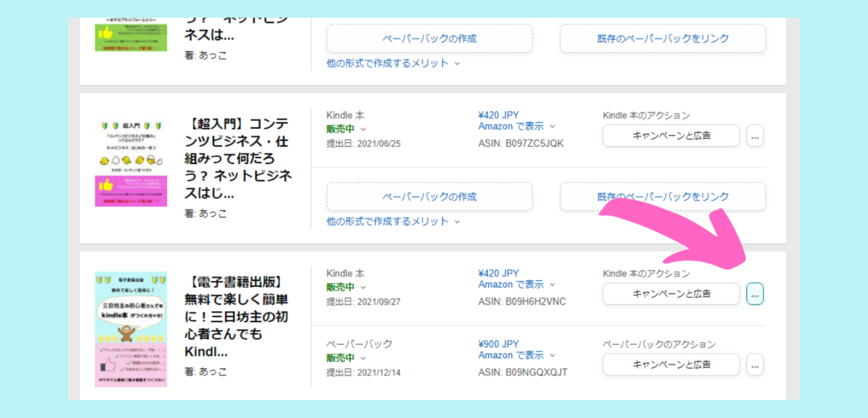Expand 他の形式で作成するメリット under 【超入門】 book
Image resolution: width=868 pixels, height=418 pixels.
click(x=393, y=221)
